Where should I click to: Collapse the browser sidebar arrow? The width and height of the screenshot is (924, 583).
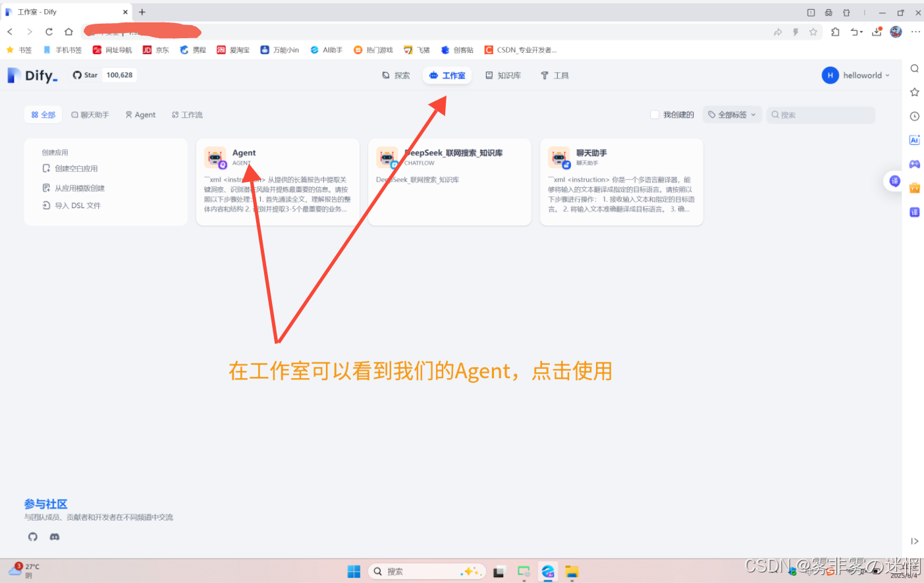[x=915, y=541]
